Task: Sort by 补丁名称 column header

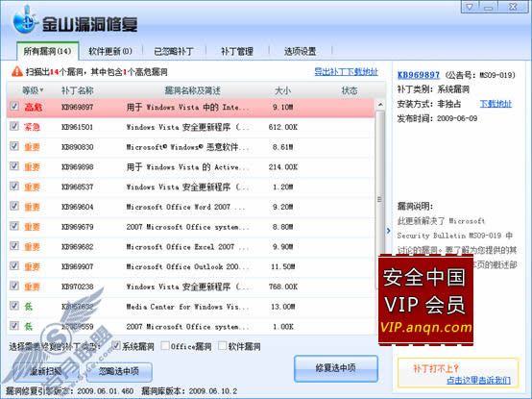Action: coord(78,90)
